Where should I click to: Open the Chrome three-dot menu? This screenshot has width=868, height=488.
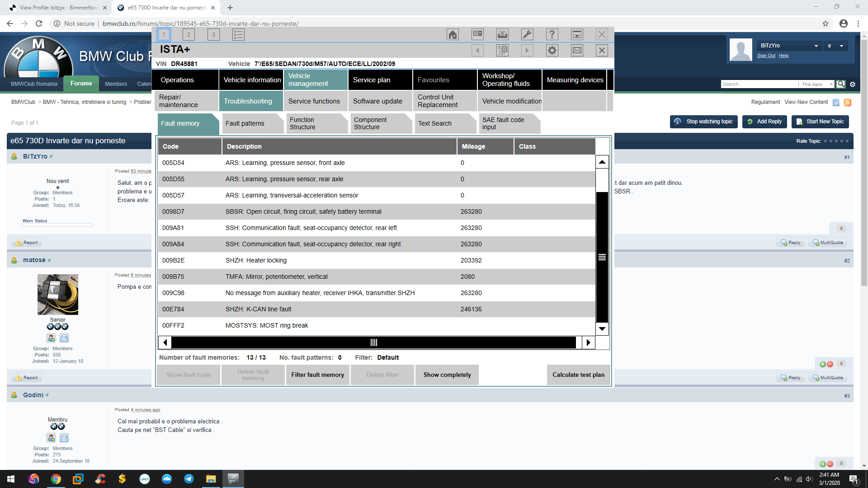coord(858,23)
